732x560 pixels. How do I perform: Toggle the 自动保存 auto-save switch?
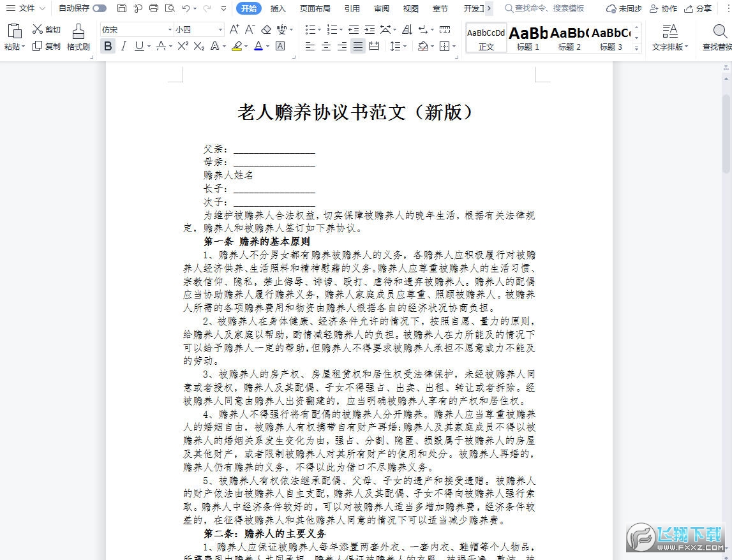[x=100, y=8]
